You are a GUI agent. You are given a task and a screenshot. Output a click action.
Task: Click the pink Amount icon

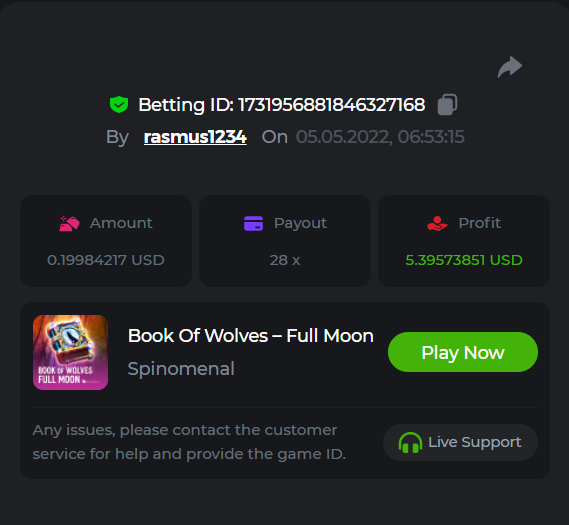69,223
